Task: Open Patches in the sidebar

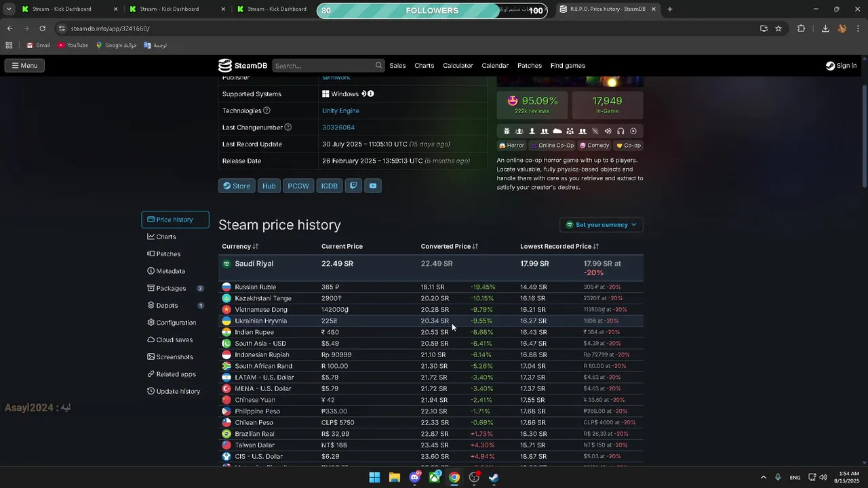Action: tap(164, 254)
